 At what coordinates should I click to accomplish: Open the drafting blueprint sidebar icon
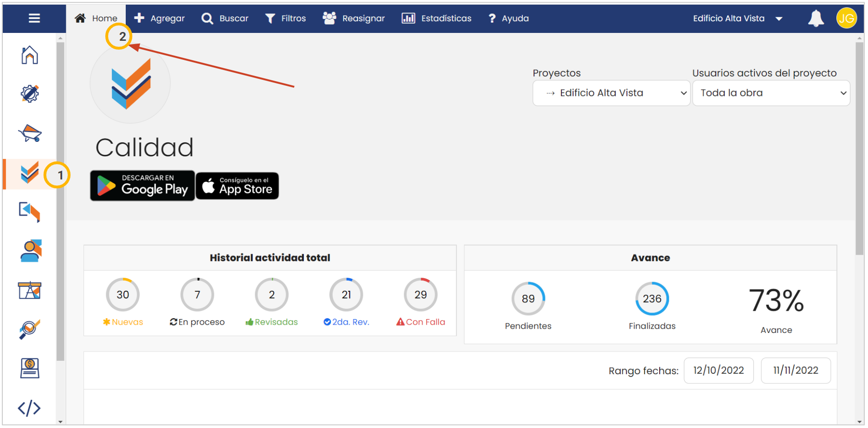[x=30, y=290]
